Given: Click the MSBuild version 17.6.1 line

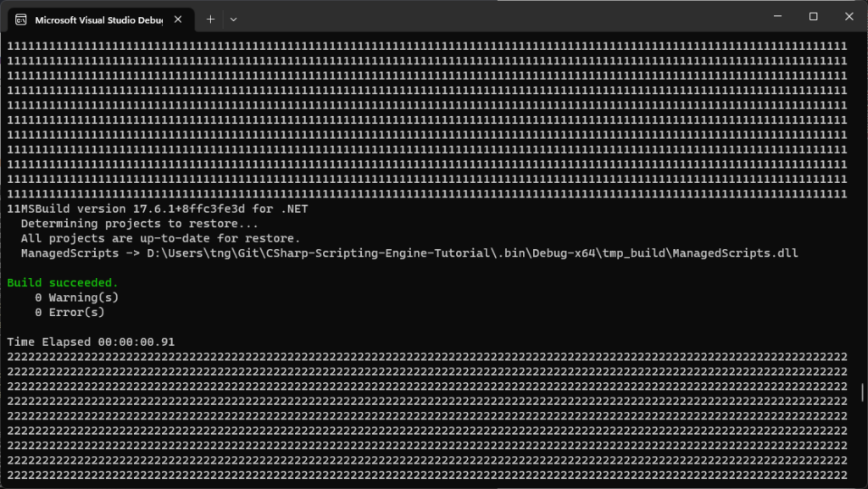Looking at the screenshot, I should [157, 208].
